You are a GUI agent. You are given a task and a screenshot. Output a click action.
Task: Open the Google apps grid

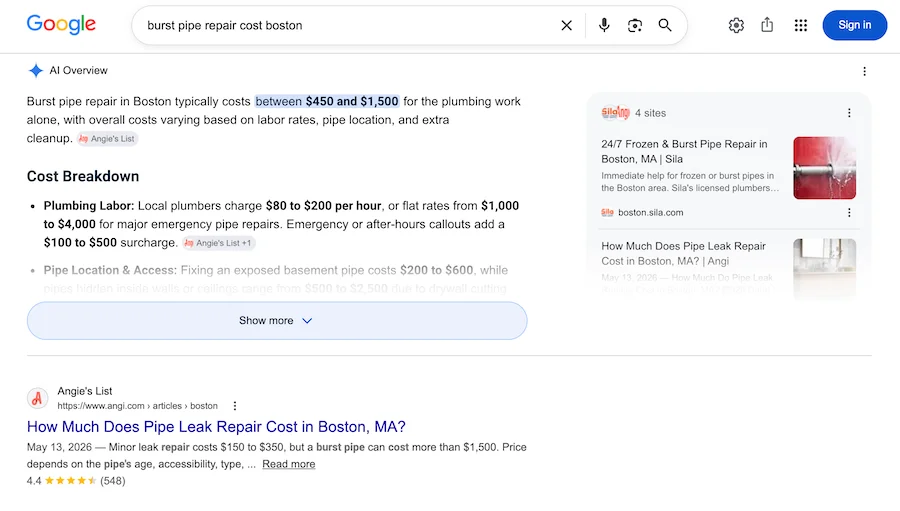click(801, 25)
